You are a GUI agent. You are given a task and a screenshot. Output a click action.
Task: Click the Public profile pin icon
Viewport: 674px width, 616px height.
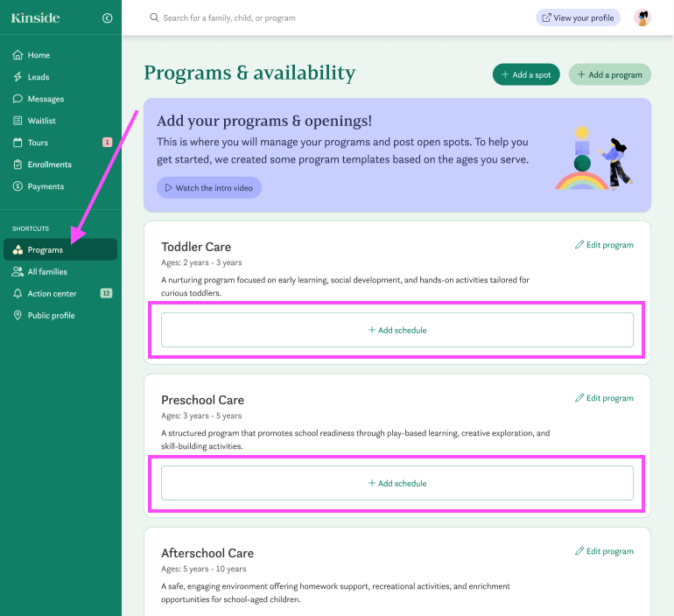coord(18,316)
